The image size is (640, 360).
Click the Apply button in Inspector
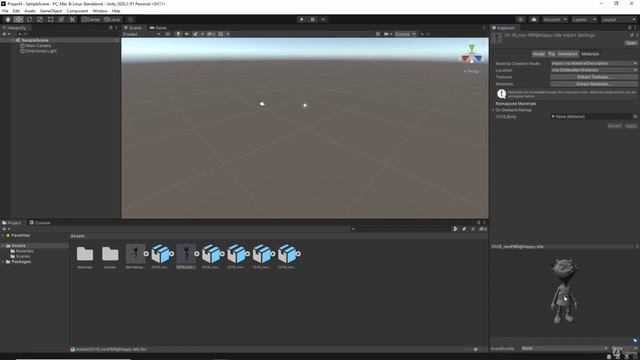click(631, 126)
